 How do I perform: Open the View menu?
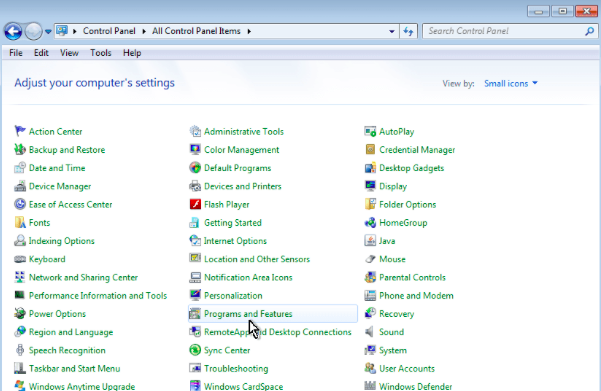(x=69, y=53)
